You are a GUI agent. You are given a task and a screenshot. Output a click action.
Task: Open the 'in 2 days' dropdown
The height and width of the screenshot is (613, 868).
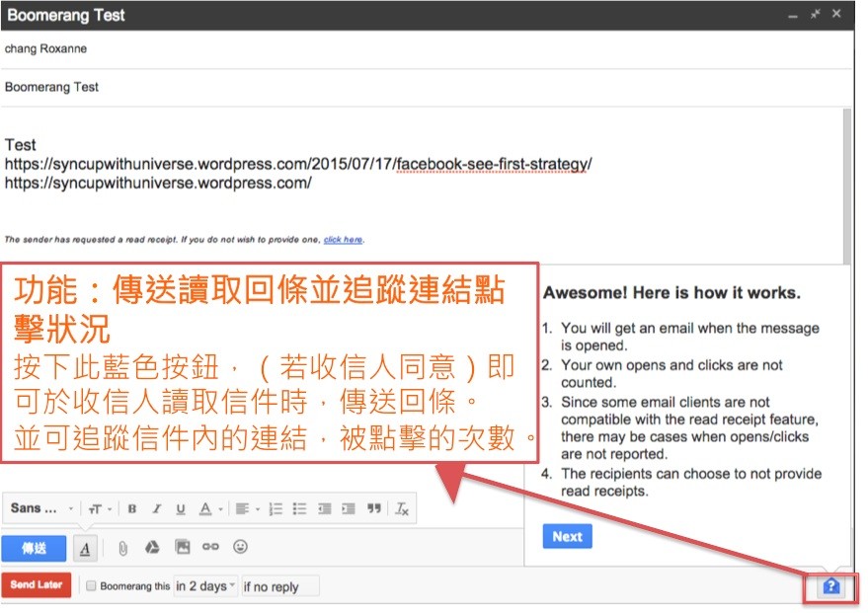tap(205, 586)
